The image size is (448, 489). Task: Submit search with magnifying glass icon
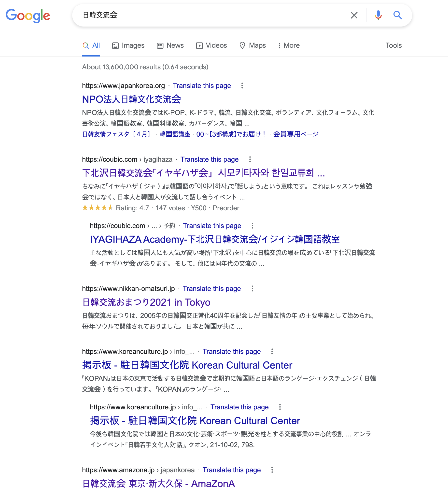[398, 15]
